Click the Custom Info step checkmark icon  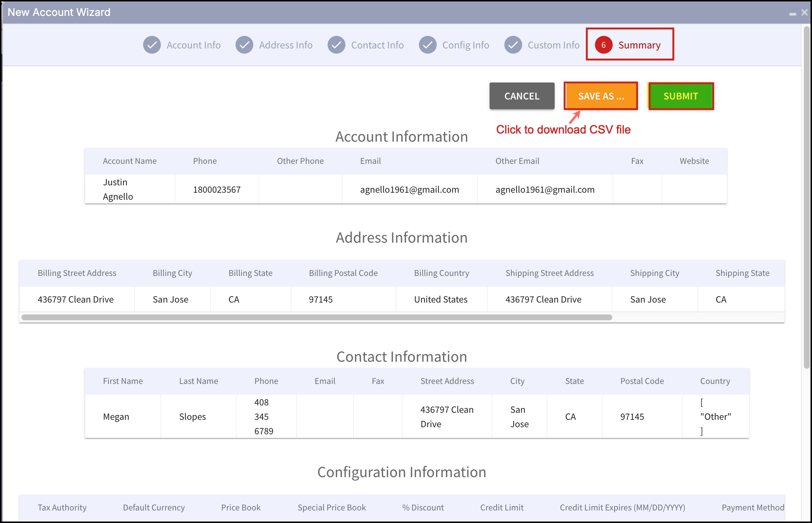[x=513, y=45]
